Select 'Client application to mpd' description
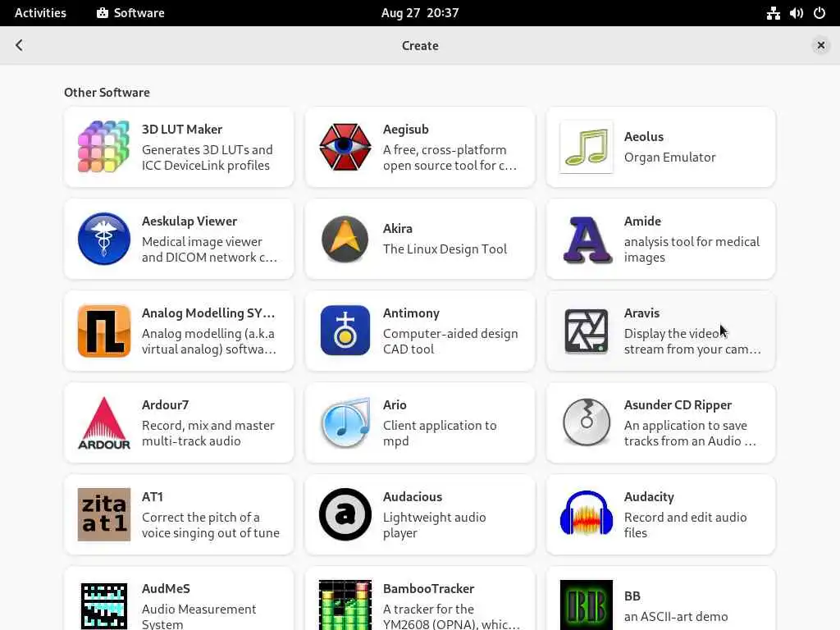 (x=440, y=433)
